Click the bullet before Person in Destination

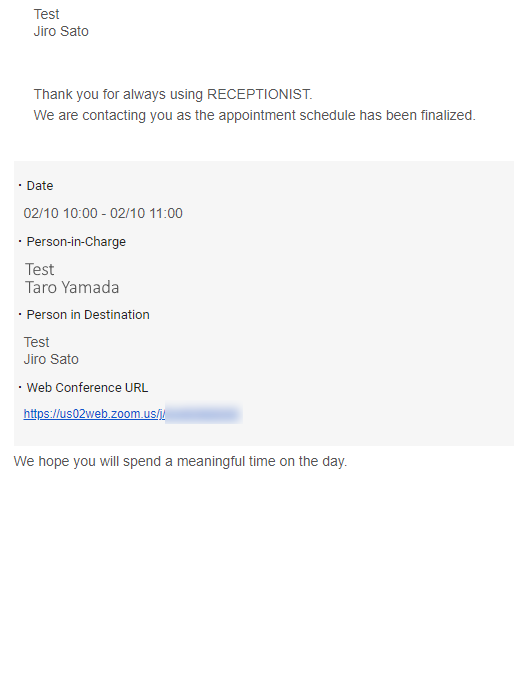point(20,314)
